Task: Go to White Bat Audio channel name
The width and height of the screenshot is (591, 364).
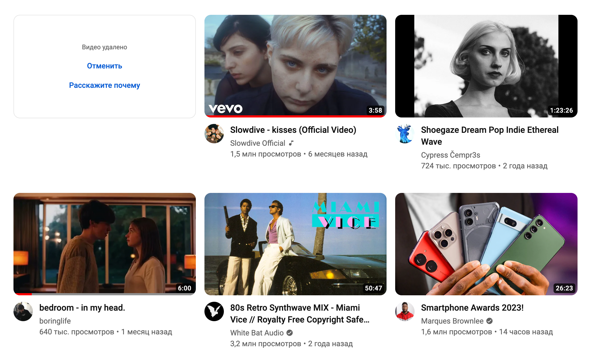Action: 257,333
